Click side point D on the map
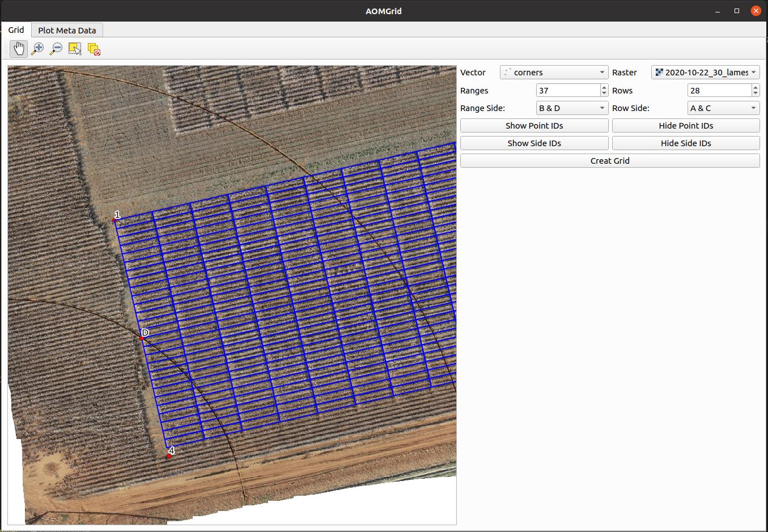The image size is (768, 532). click(x=142, y=338)
